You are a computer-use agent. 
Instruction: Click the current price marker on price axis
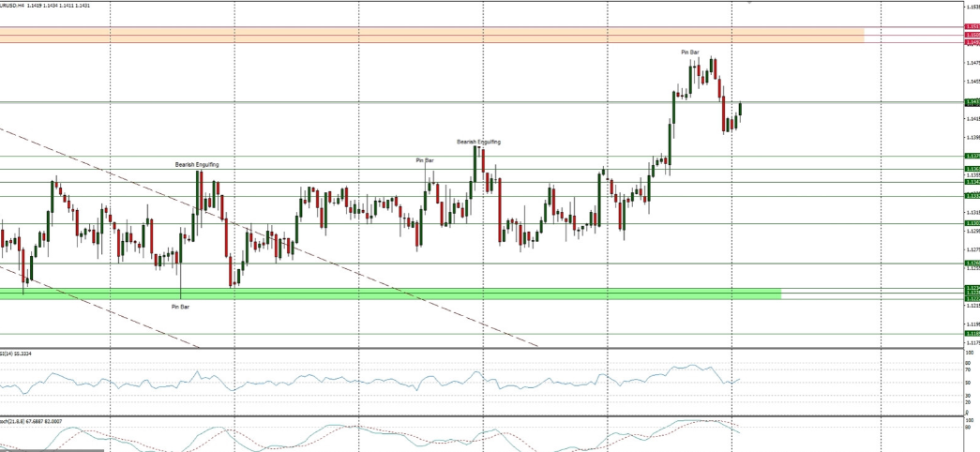pos(971,101)
